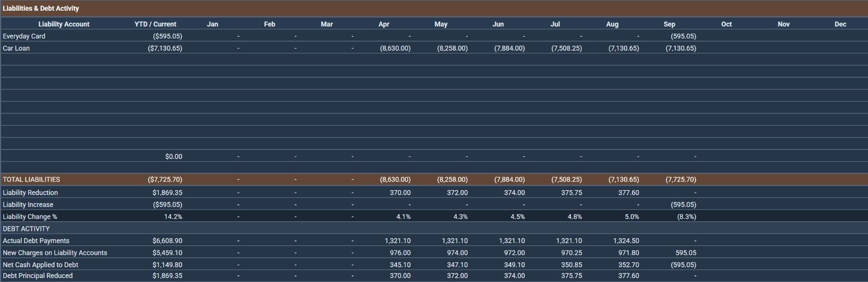Select the Jun month header
The image size is (868, 282).
(x=498, y=24)
